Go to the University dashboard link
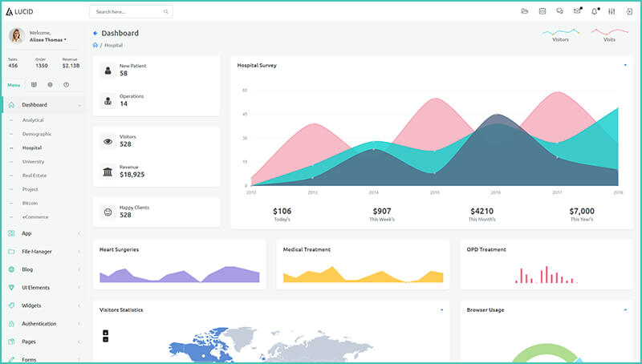 34,161
